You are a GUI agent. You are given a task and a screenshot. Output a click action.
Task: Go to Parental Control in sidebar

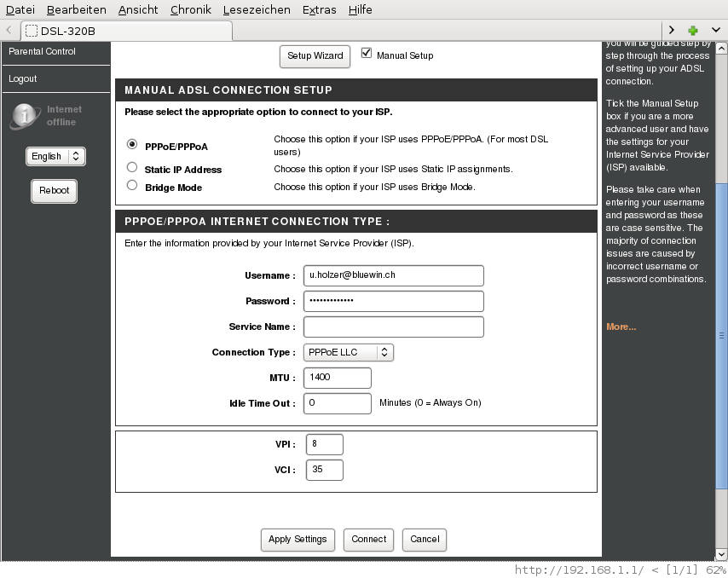coord(43,51)
